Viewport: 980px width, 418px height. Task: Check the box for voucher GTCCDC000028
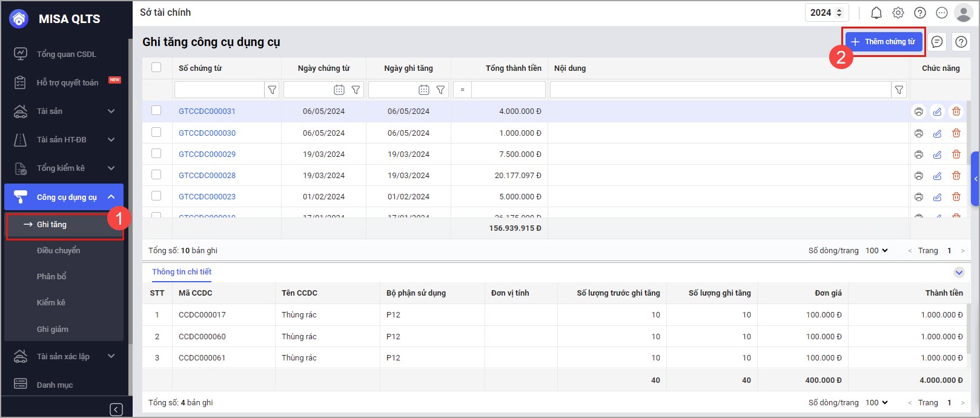coord(156,175)
